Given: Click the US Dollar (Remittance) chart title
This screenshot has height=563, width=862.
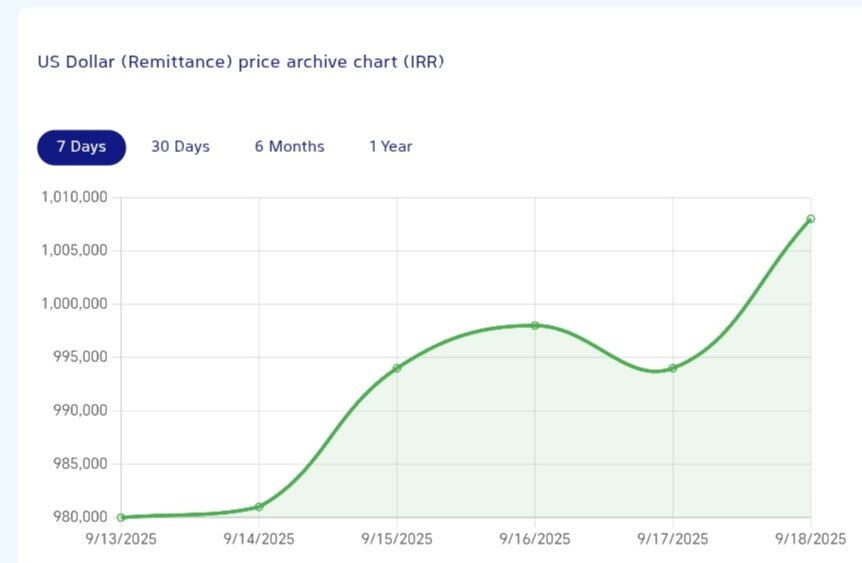Looking at the screenshot, I should pyautogui.click(x=240, y=62).
